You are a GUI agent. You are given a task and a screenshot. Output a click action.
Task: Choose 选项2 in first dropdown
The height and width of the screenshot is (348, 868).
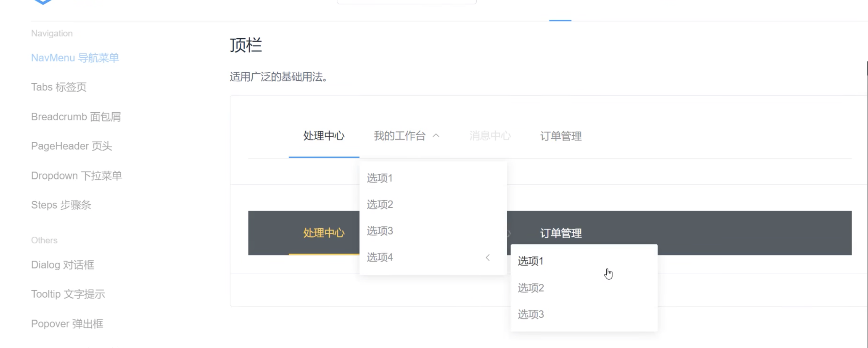tap(433, 204)
